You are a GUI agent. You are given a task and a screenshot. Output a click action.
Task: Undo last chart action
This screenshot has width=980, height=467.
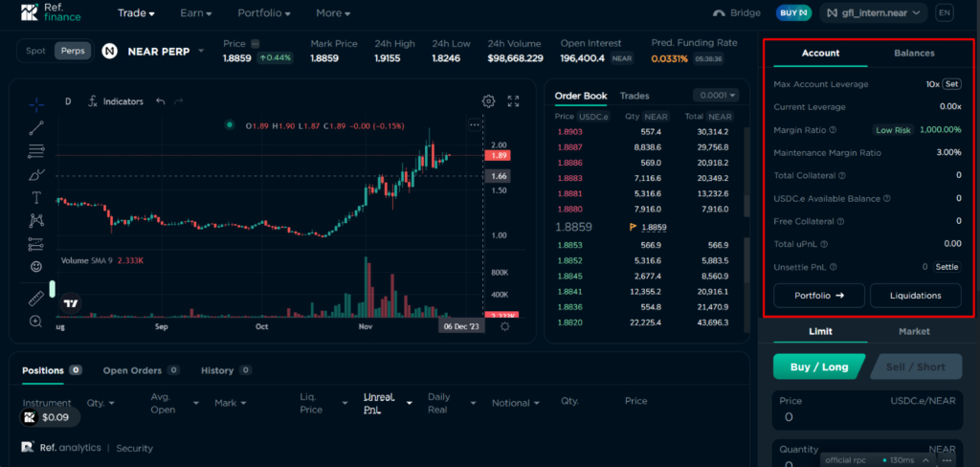[161, 101]
